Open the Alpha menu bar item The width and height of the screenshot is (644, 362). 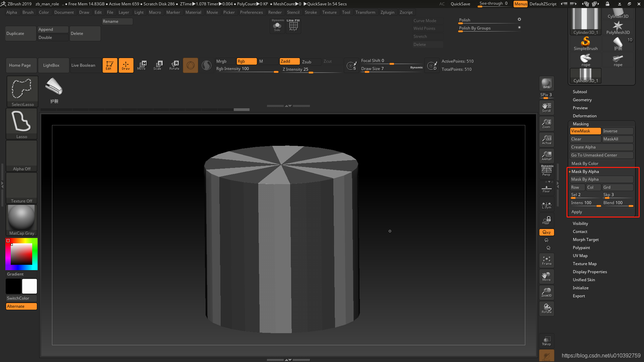pyautogui.click(x=11, y=12)
